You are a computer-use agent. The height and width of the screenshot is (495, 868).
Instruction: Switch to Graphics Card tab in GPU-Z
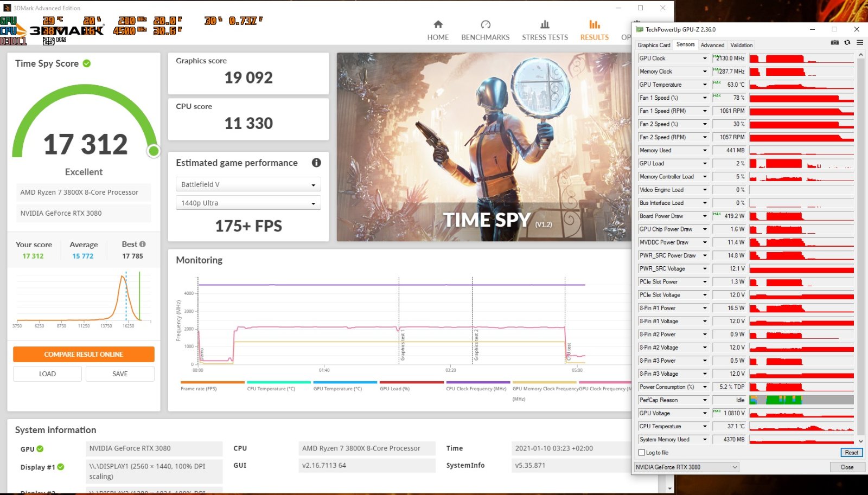pos(654,45)
